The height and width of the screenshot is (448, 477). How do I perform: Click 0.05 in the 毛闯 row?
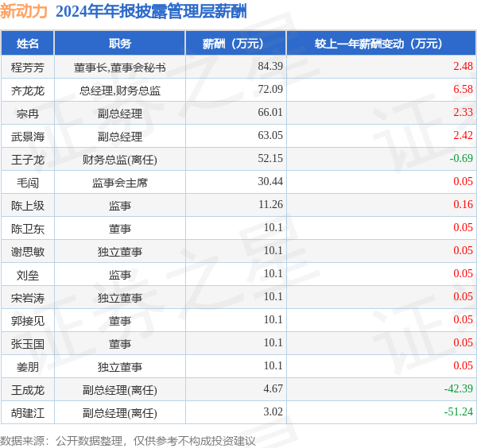[463, 181]
